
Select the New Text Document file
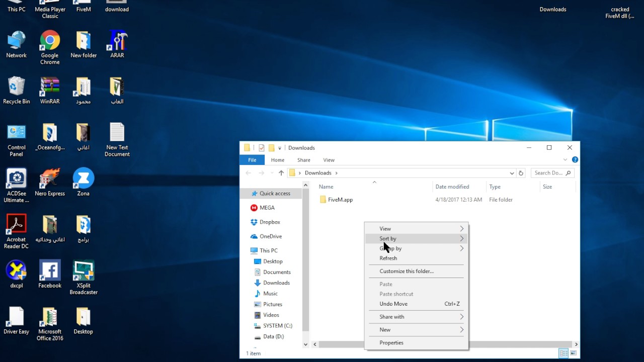point(117,140)
